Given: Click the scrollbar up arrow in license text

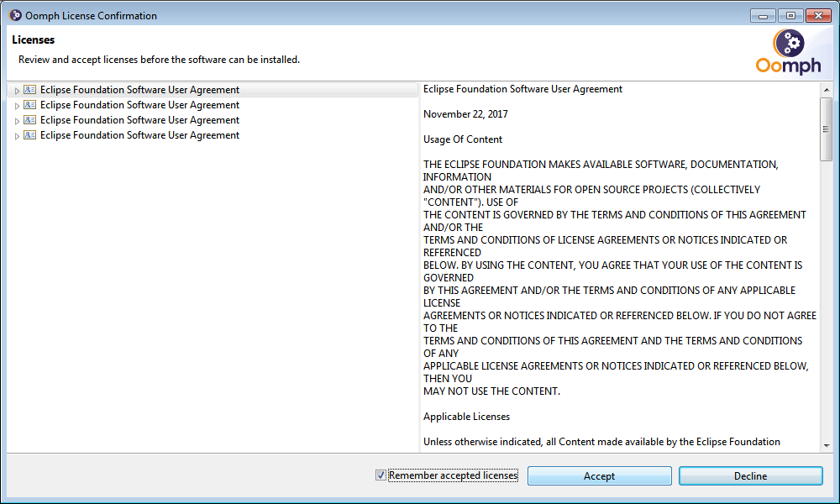Looking at the screenshot, I should click(826, 89).
